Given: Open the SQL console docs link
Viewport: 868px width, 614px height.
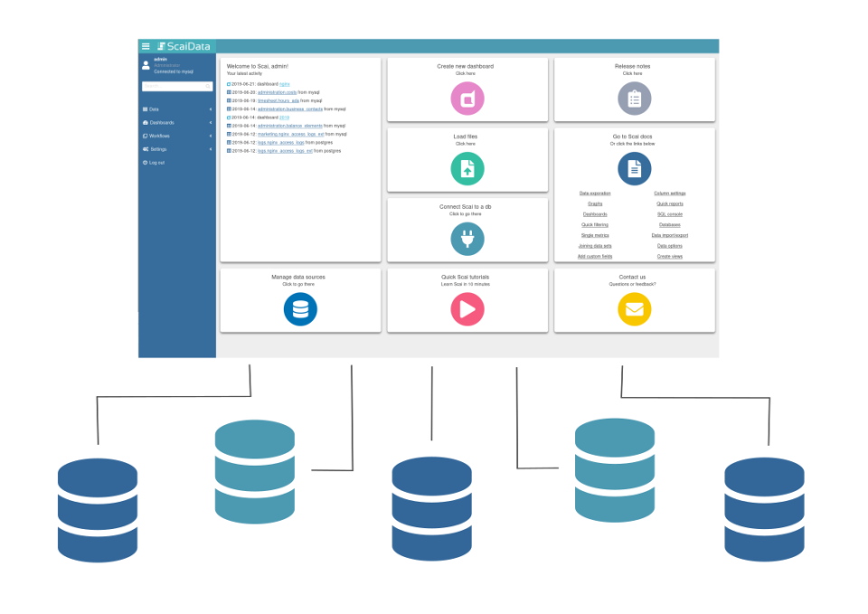Looking at the screenshot, I should pos(668,213).
